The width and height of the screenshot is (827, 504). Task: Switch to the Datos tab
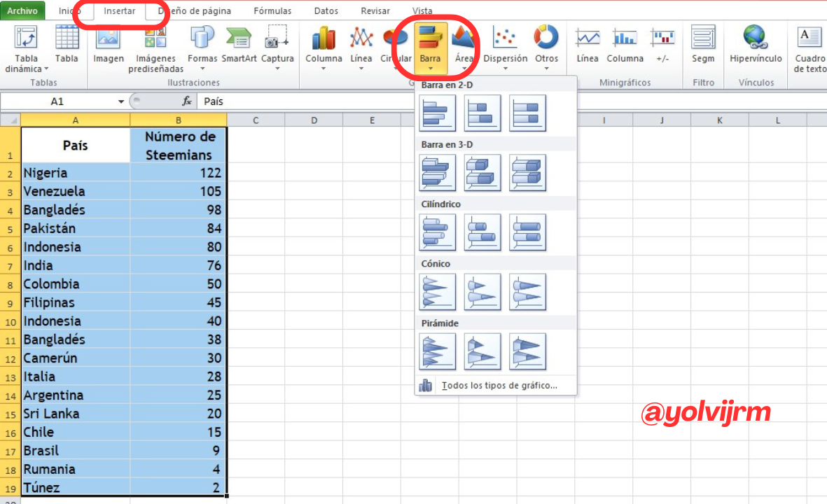click(x=326, y=10)
